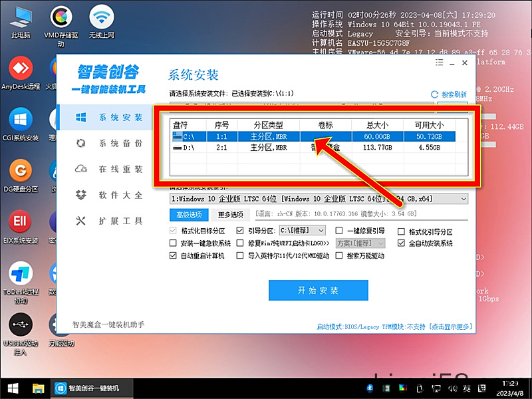532x399 pixels.
Task: Click the 可用大小 column header
Action: pyautogui.click(x=429, y=125)
